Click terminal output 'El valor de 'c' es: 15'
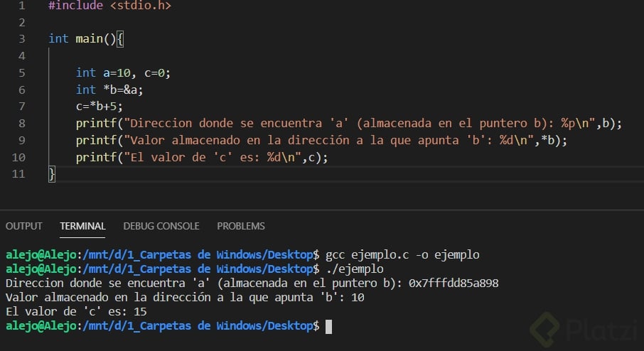Viewport: 644px width, 351px height. tap(76, 312)
